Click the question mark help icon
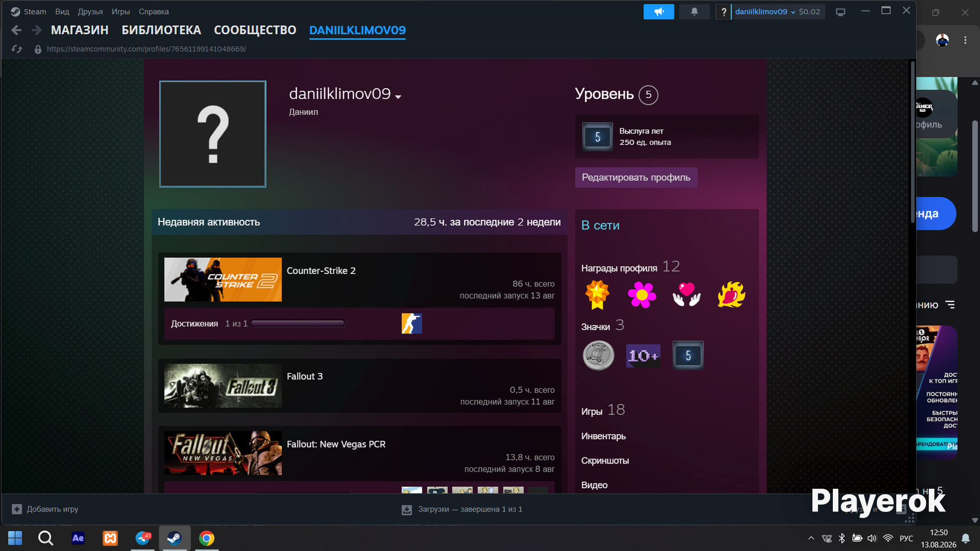980x551 pixels. click(723, 12)
